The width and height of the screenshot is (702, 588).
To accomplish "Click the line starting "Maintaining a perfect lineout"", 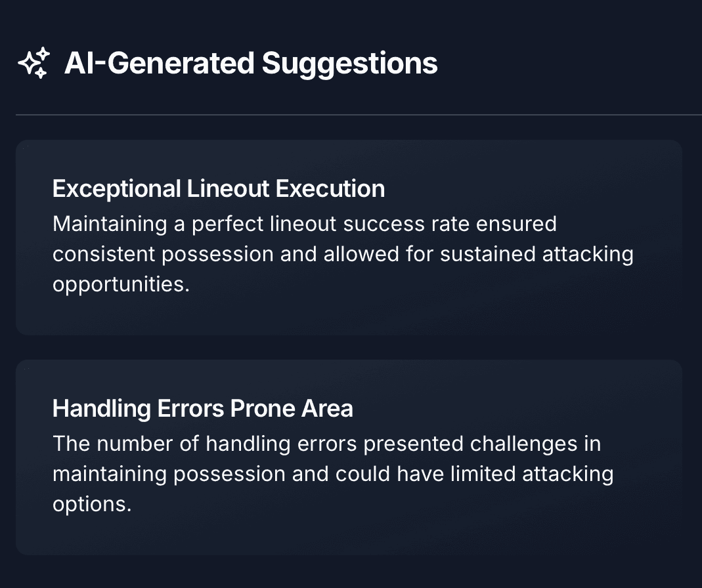I will 304,224.
